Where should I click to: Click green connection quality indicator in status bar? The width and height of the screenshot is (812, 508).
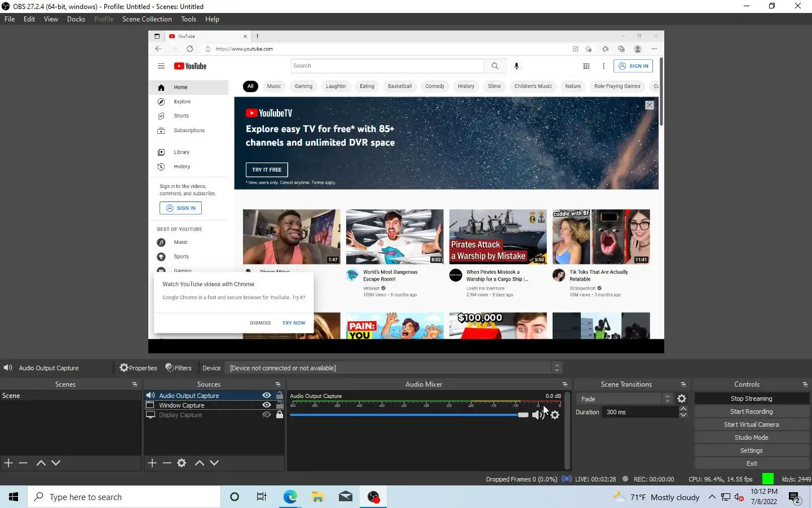coord(768,479)
